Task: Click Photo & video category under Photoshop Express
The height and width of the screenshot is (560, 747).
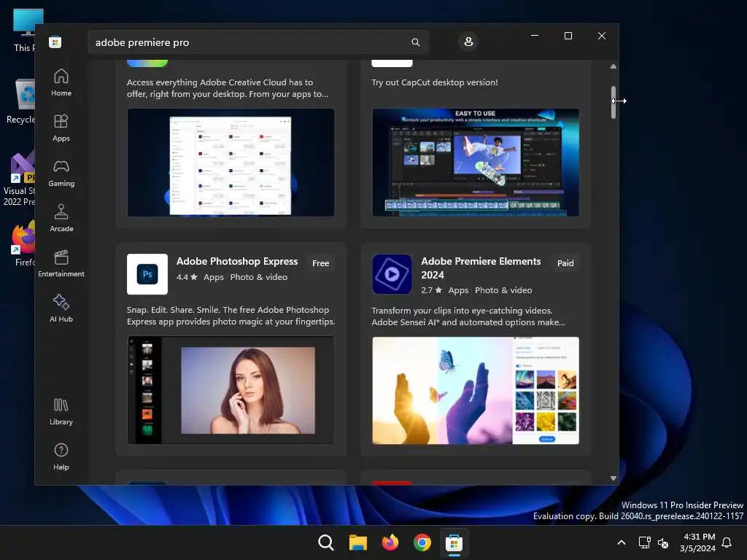Action: pyautogui.click(x=259, y=277)
